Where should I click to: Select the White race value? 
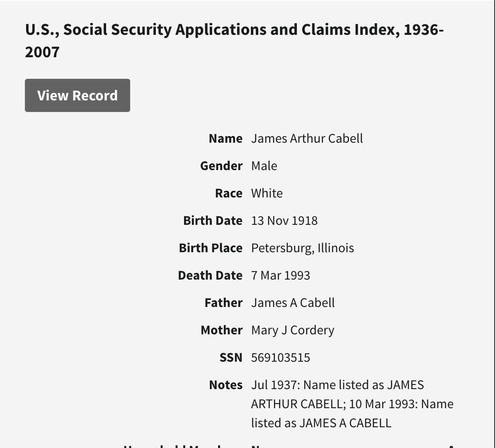267,193
